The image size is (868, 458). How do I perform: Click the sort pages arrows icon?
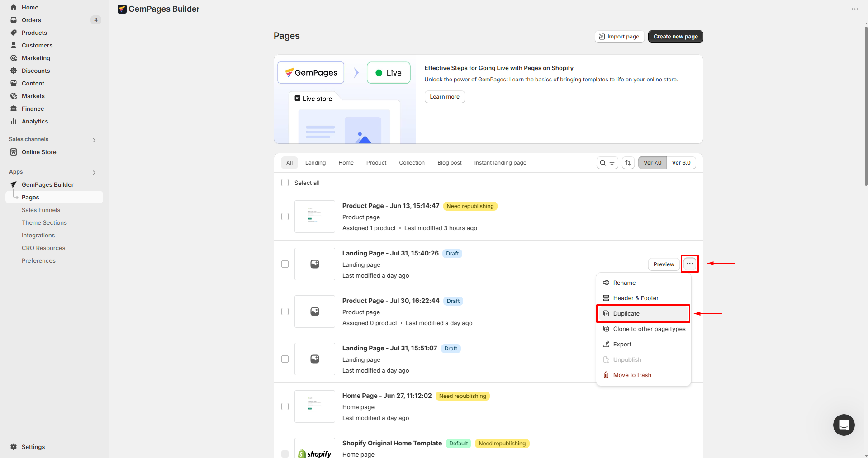[628, 163]
